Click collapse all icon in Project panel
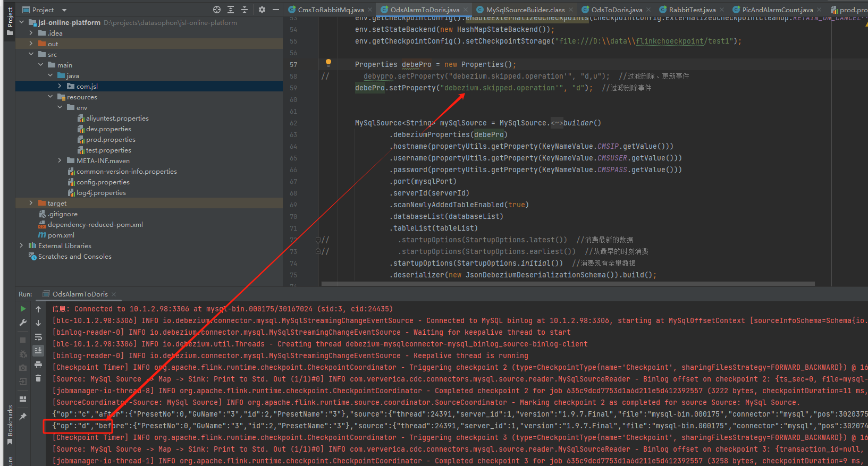Image resolution: width=868 pixels, height=466 pixels. point(245,10)
